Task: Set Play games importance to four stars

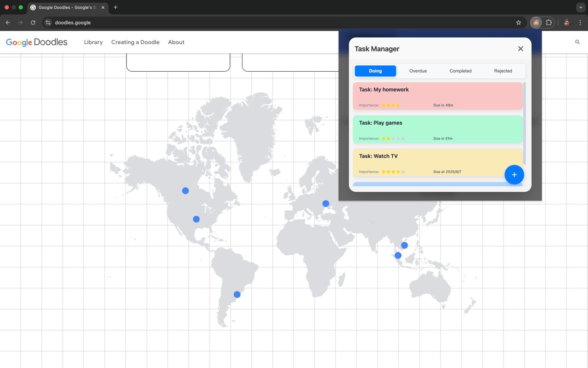Action: click(398, 138)
